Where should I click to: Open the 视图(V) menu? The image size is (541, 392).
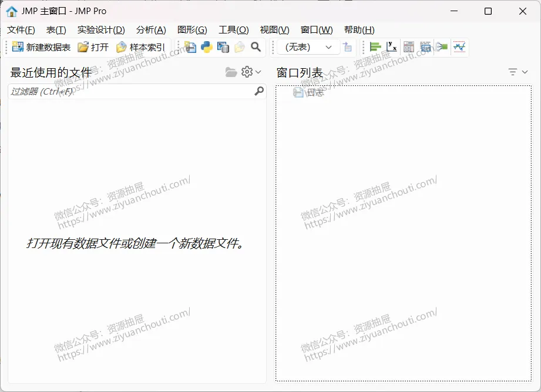pyautogui.click(x=275, y=30)
